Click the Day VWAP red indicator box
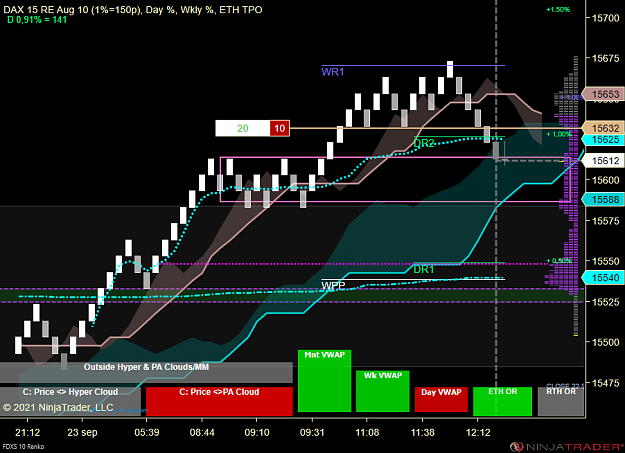The height and width of the screenshot is (453, 625). pyautogui.click(x=441, y=399)
